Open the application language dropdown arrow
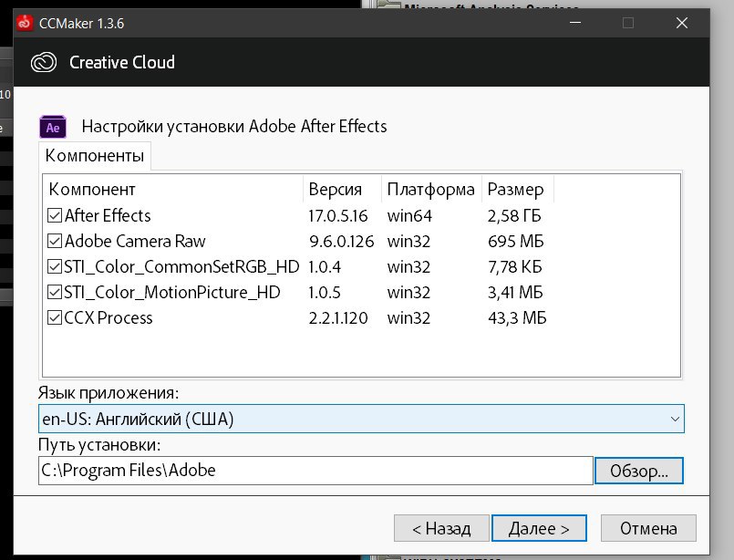The height and width of the screenshot is (560, 734). (x=675, y=419)
